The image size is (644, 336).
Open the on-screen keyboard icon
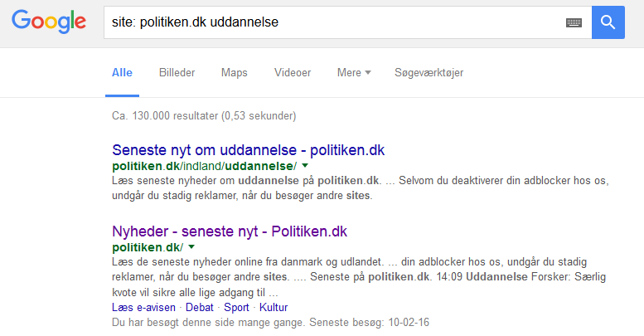coord(574,22)
